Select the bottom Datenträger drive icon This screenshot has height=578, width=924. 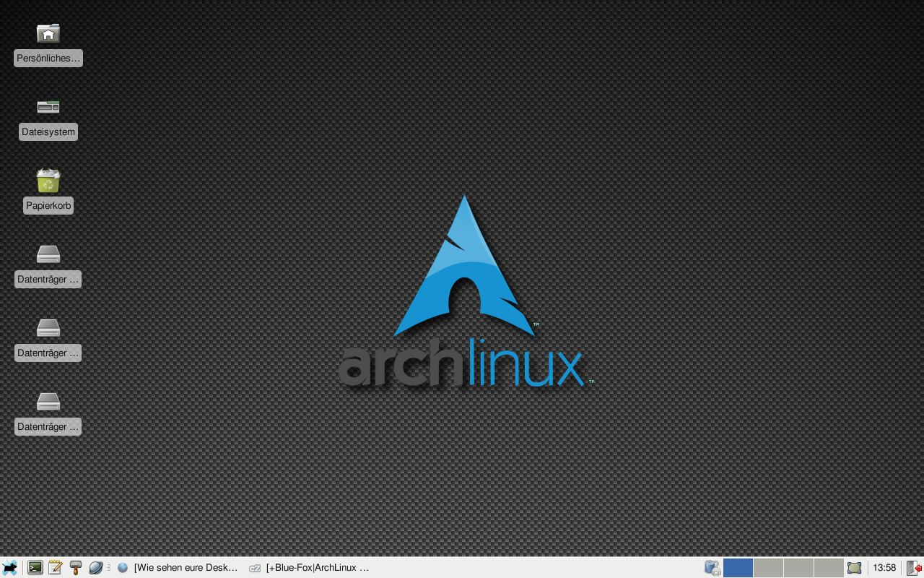pyautogui.click(x=48, y=402)
